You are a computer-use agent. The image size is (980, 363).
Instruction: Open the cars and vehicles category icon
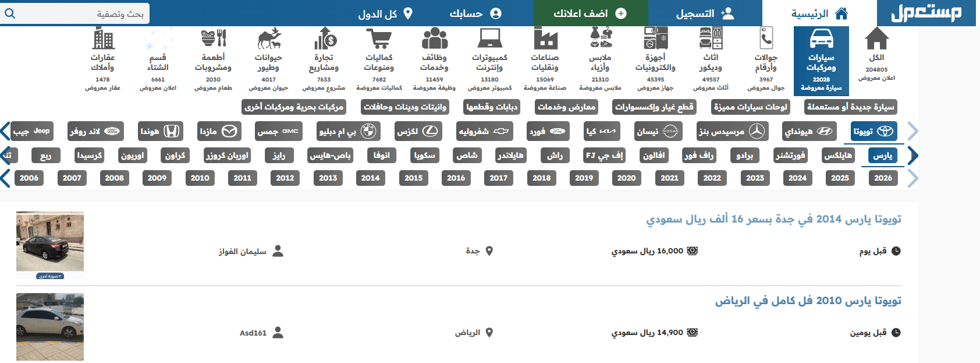click(821, 40)
